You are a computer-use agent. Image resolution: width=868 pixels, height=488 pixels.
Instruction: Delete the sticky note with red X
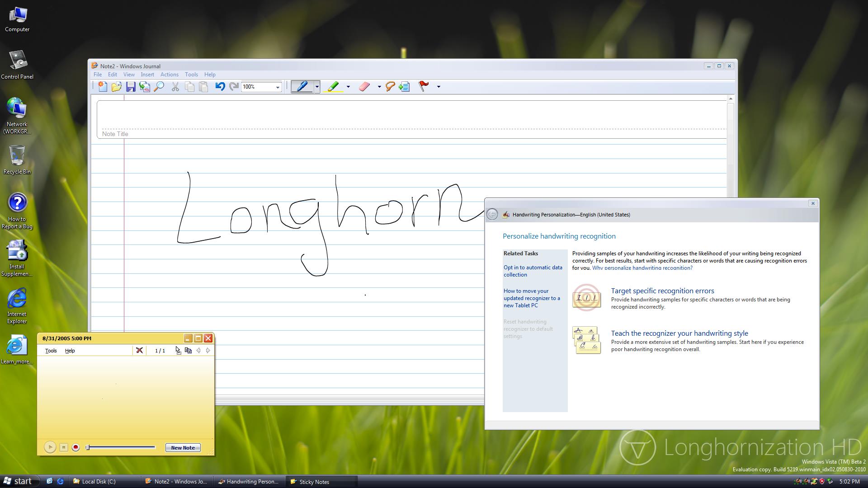pyautogui.click(x=139, y=351)
